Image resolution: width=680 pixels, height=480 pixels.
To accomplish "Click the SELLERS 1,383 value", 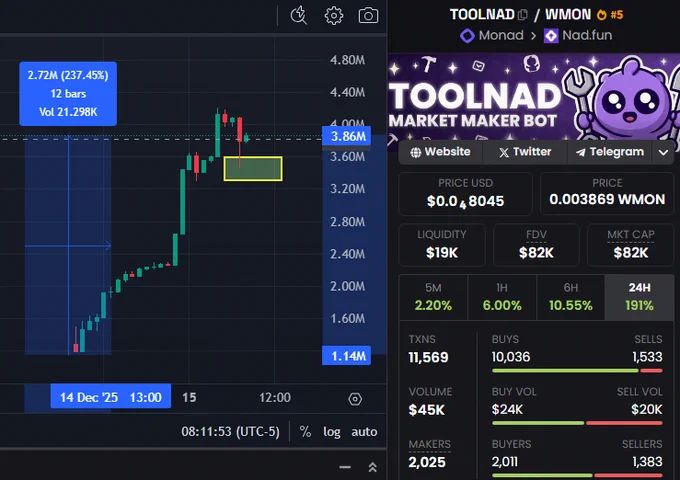I will pos(647,462).
